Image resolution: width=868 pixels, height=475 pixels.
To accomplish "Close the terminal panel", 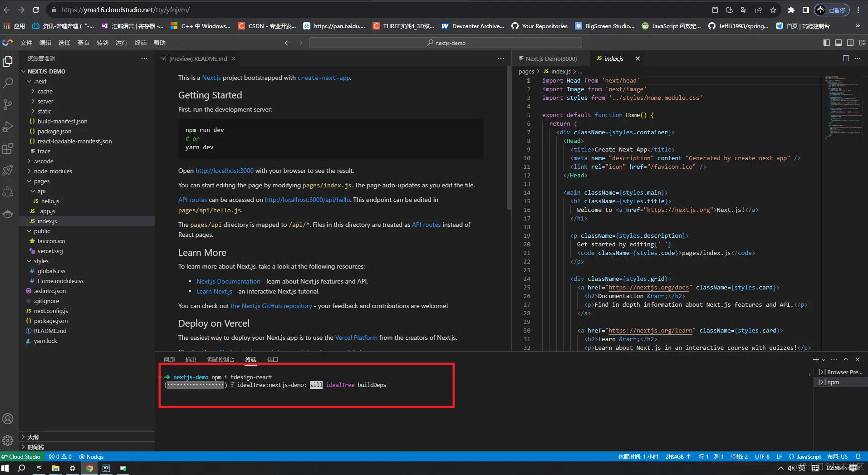I will click(858, 359).
